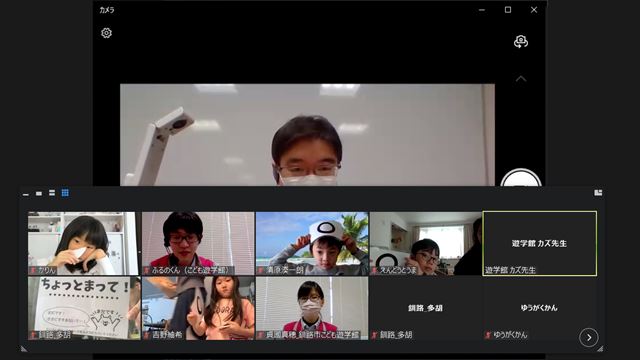Select the grid gallery view icon
This screenshot has height=360, width=640.
coord(65,193)
